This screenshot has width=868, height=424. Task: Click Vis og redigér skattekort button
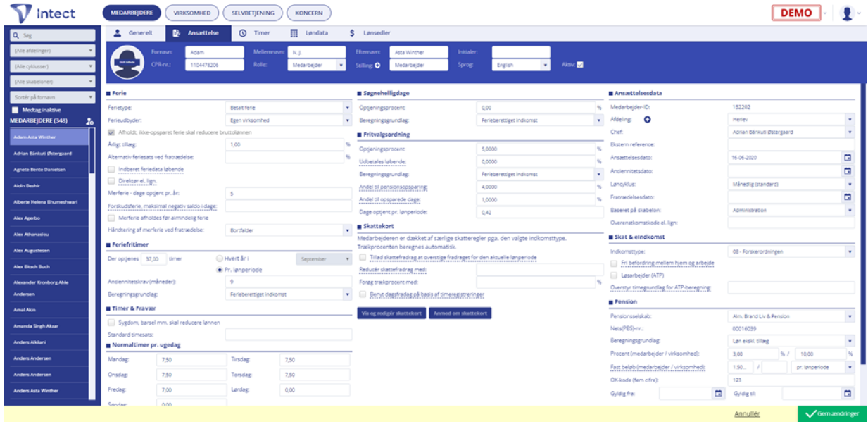coord(391,313)
